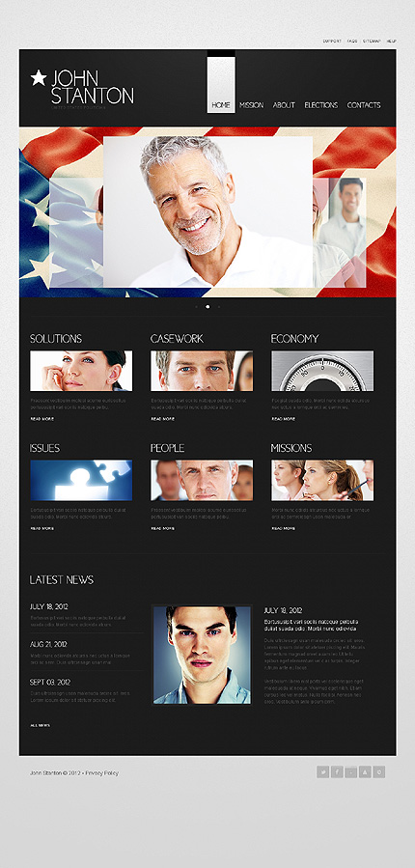Select the first slider pagination dot
Viewport: 415px width, 868px height.
point(197,306)
